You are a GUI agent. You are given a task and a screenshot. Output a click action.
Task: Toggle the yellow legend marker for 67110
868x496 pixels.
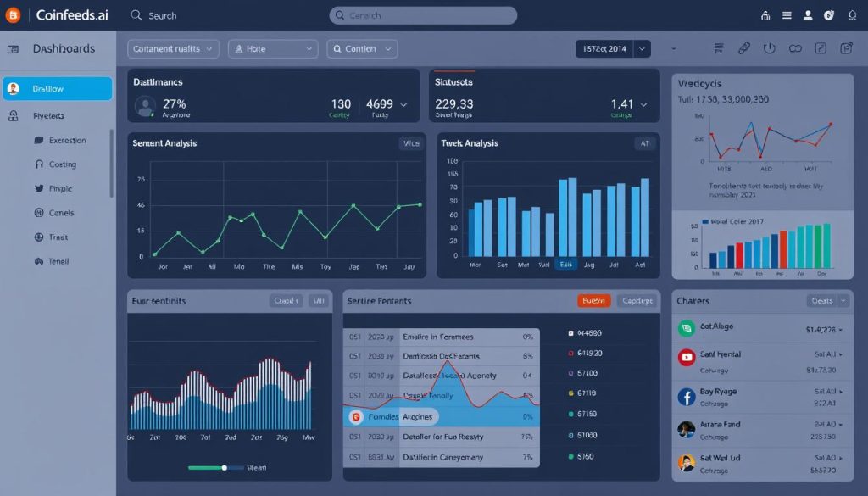click(x=570, y=393)
